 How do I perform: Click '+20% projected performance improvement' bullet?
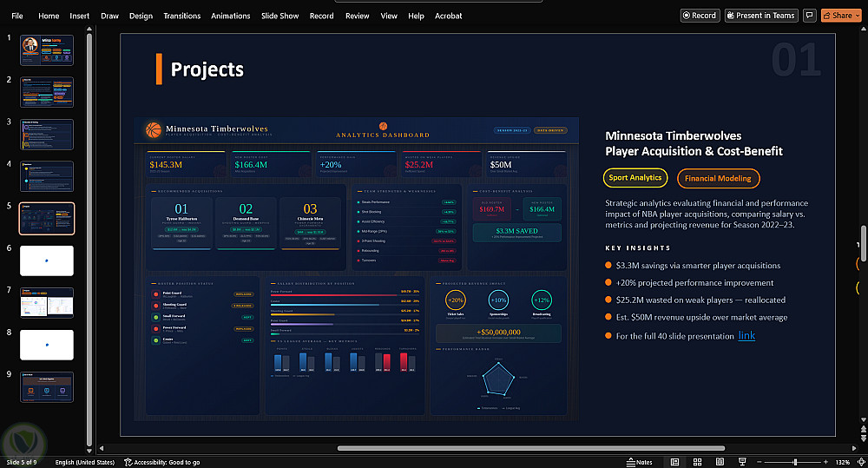(x=694, y=282)
